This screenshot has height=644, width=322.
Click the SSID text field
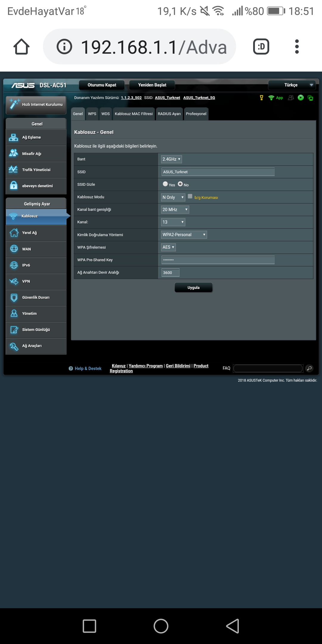pyautogui.click(x=218, y=172)
